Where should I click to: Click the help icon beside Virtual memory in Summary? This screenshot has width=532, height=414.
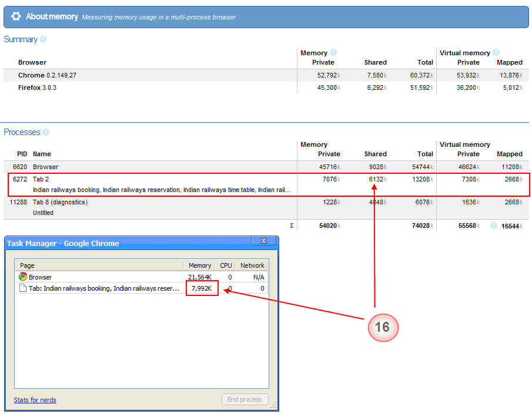click(496, 52)
